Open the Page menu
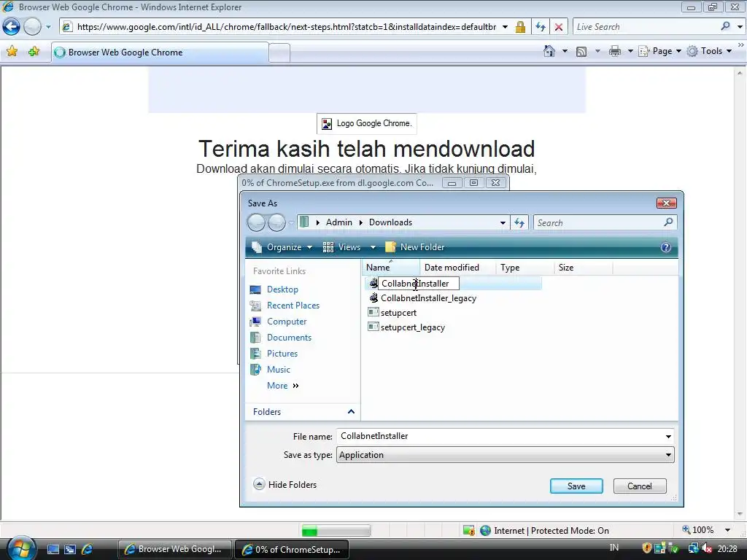 pos(659,52)
